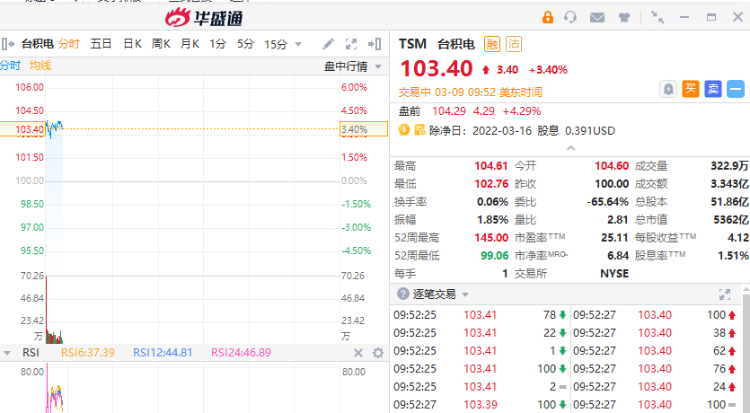
Task: Collapse the RSI panel arrow
Action: [x=7, y=353]
